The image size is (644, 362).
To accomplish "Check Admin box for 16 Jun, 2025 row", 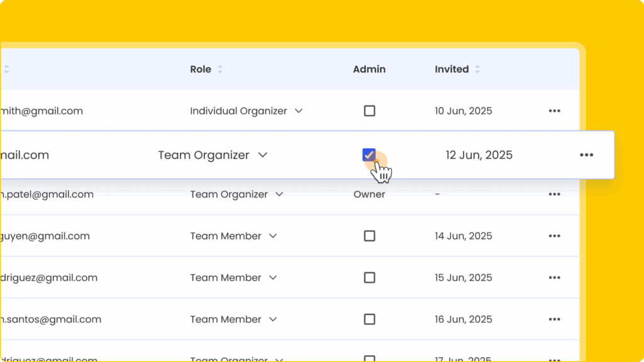I will pos(369,319).
